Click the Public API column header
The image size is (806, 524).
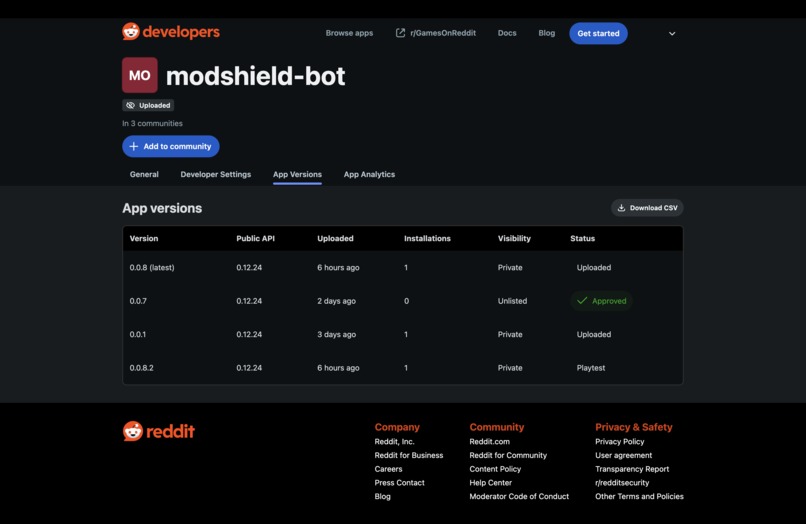(x=255, y=239)
